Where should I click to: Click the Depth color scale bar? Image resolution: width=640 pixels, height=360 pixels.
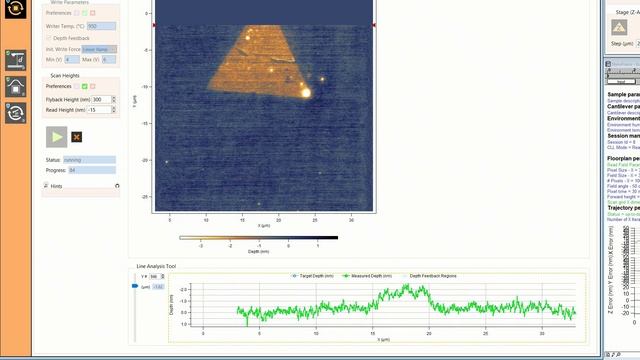click(258, 238)
